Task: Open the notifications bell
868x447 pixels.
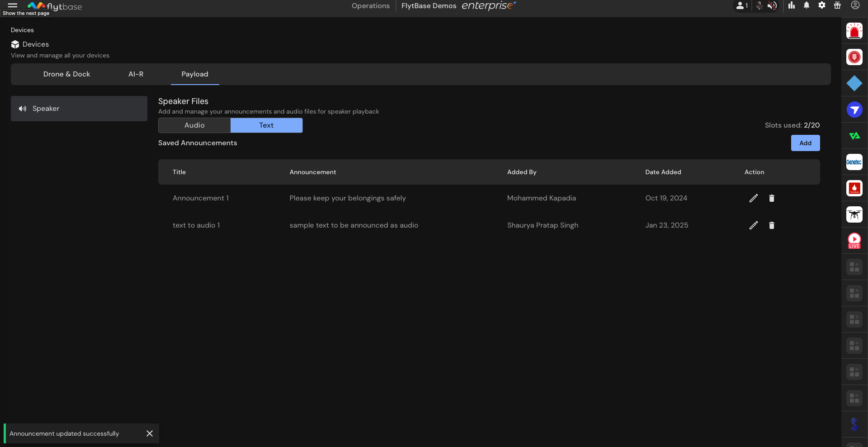Action: tap(806, 5)
